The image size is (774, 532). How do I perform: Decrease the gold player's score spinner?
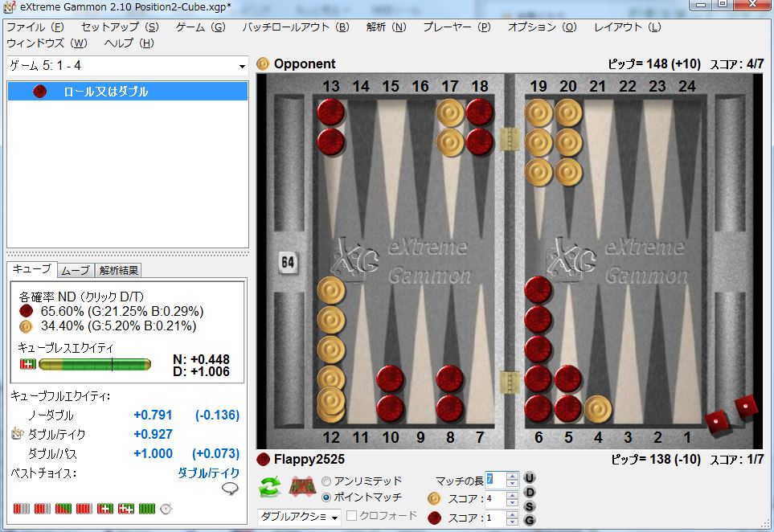click(x=512, y=502)
